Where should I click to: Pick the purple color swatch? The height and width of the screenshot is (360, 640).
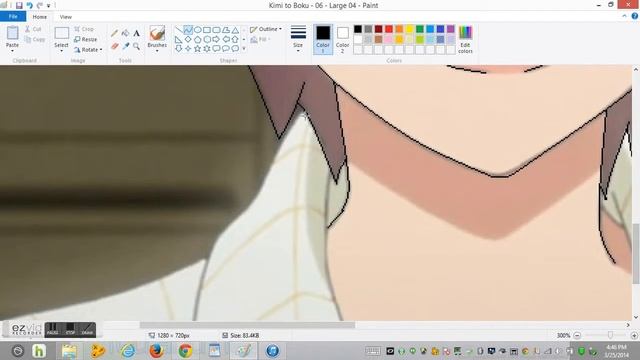451,29
